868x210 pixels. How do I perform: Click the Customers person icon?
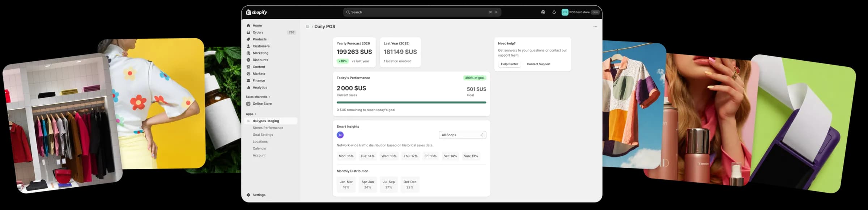pos(248,46)
